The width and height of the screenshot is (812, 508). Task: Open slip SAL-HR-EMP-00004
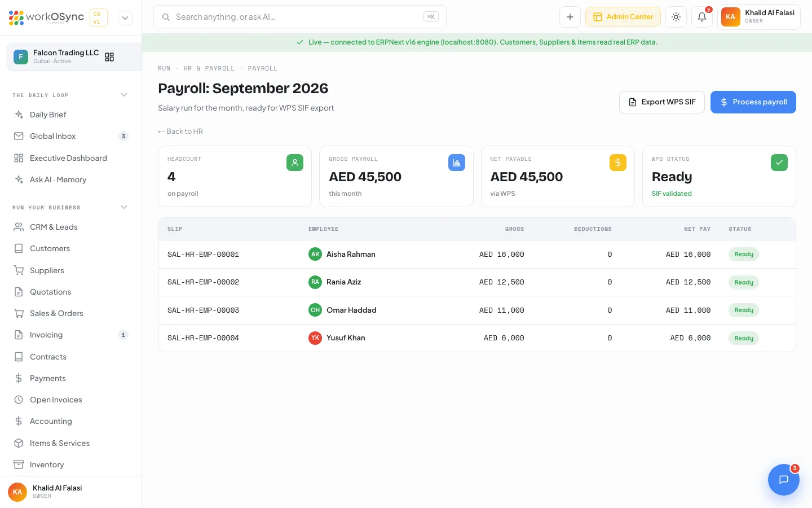(203, 338)
